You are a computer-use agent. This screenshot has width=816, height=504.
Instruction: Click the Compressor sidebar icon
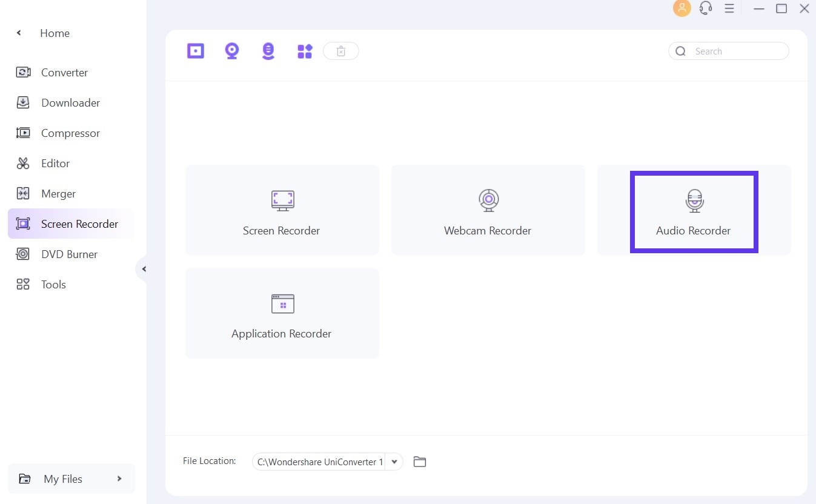[23, 133]
